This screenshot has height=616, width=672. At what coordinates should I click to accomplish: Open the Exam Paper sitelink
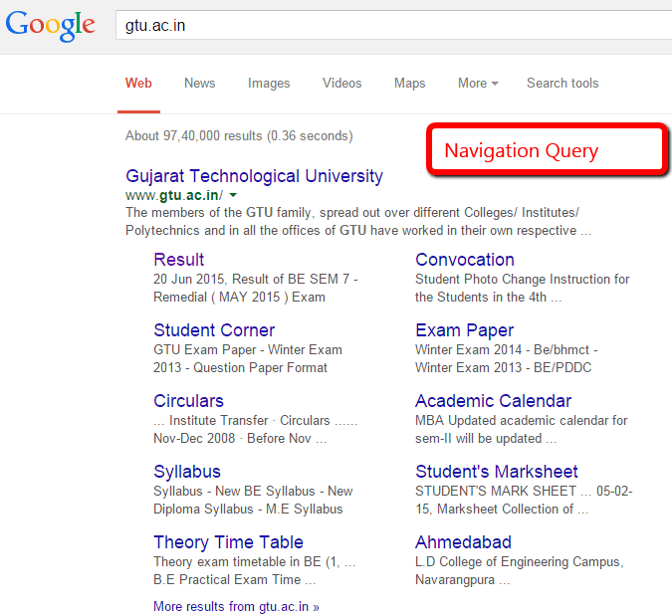pyautogui.click(x=464, y=330)
